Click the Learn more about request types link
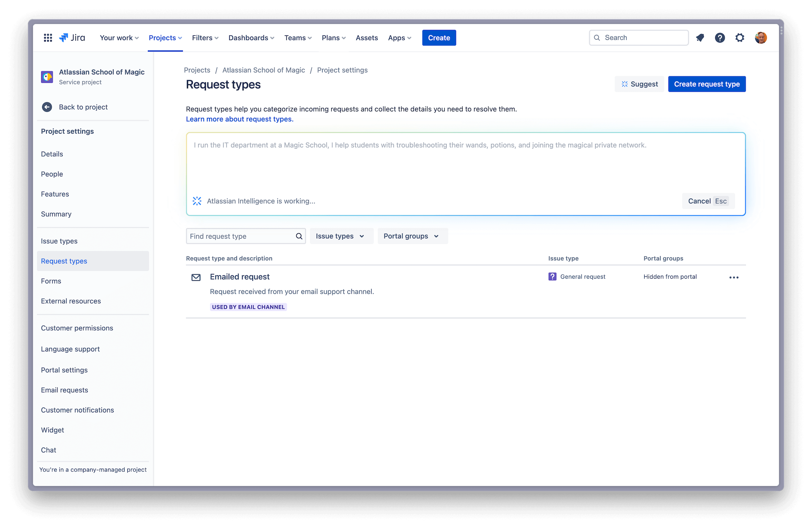The image size is (812, 528). tap(240, 119)
